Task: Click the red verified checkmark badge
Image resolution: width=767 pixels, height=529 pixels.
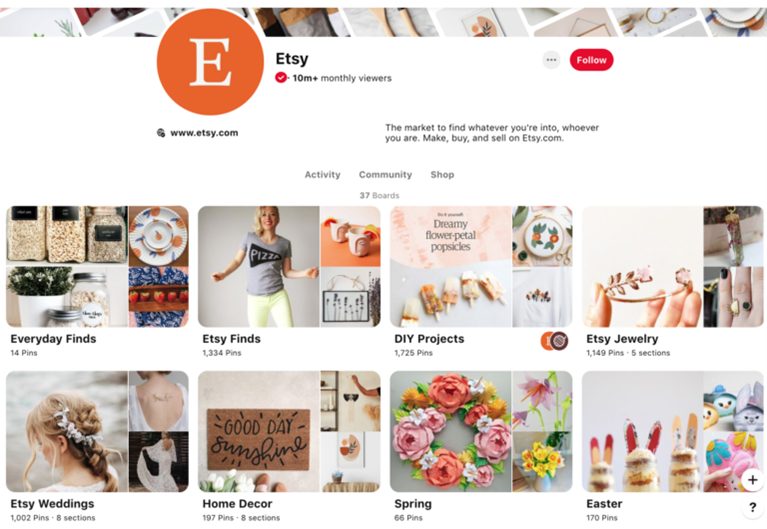Action: coord(281,77)
